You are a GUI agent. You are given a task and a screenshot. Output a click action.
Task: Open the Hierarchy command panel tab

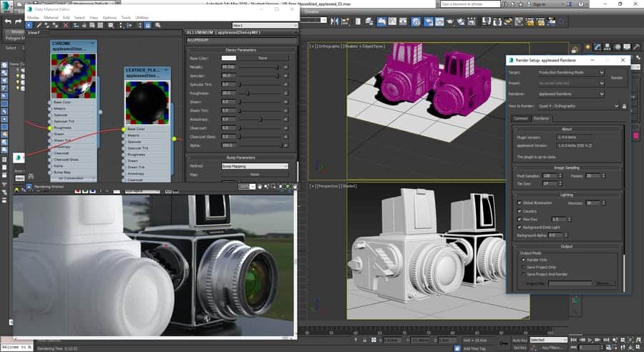pos(607,48)
